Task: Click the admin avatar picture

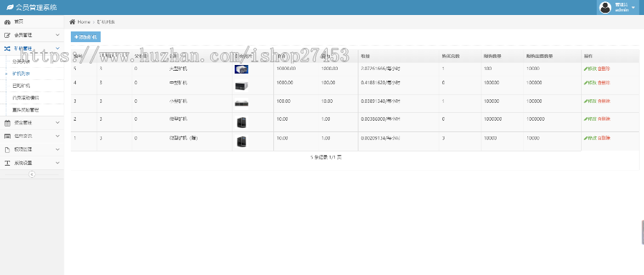Action: pyautogui.click(x=605, y=7)
